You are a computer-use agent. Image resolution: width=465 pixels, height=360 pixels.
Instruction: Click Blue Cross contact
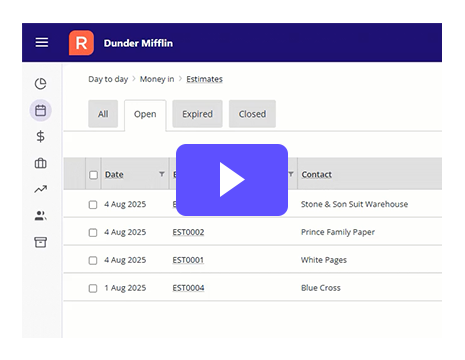tap(321, 288)
